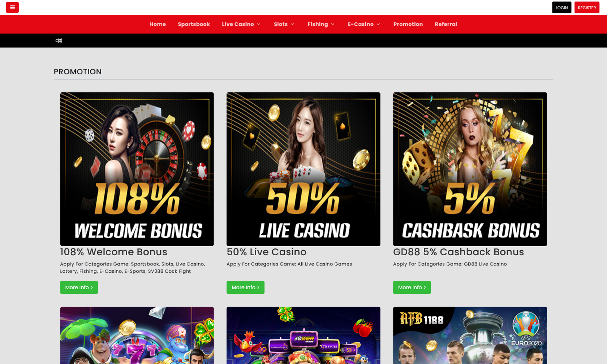Open the hamburger menu icon
The image size is (607, 364).
[x=12, y=8]
